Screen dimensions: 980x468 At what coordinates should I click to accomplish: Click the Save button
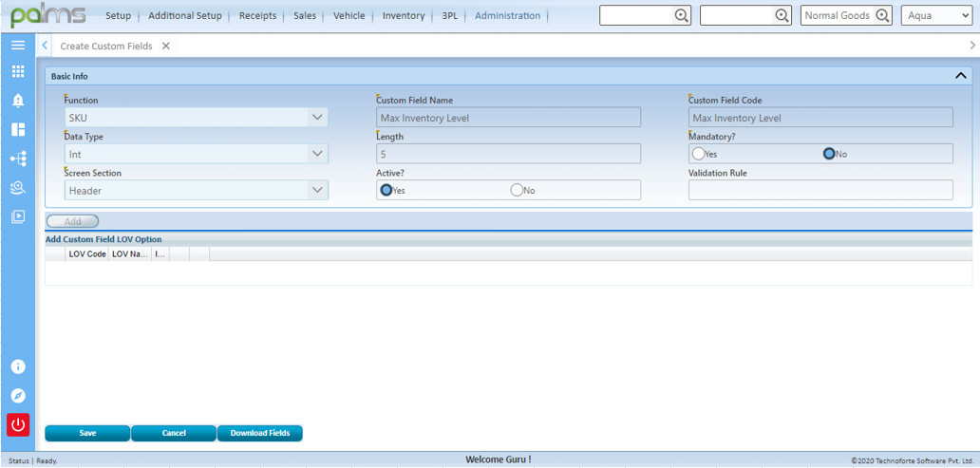(x=87, y=433)
